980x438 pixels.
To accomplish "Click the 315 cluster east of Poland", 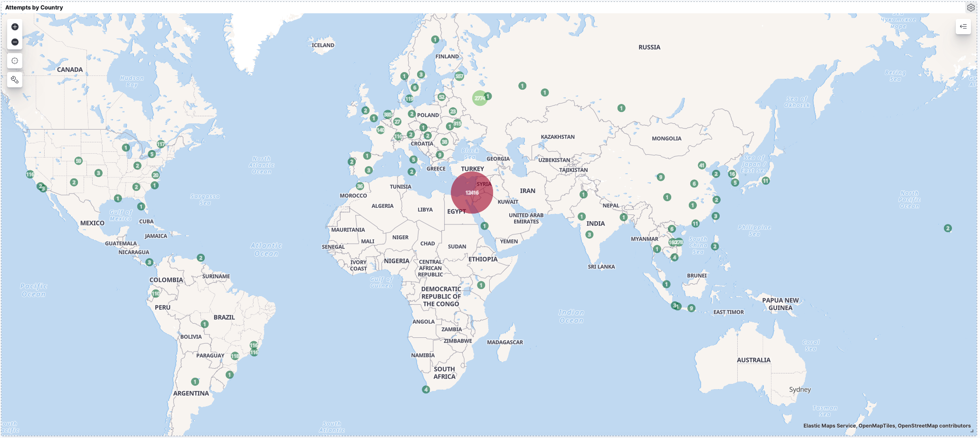I will click(x=457, y=123).
